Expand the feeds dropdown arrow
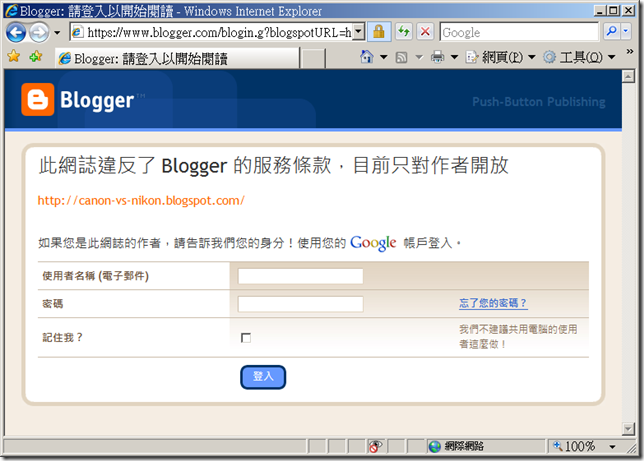Image resolution: width=644 pixels, height=461 pixels. coord(419,58)
